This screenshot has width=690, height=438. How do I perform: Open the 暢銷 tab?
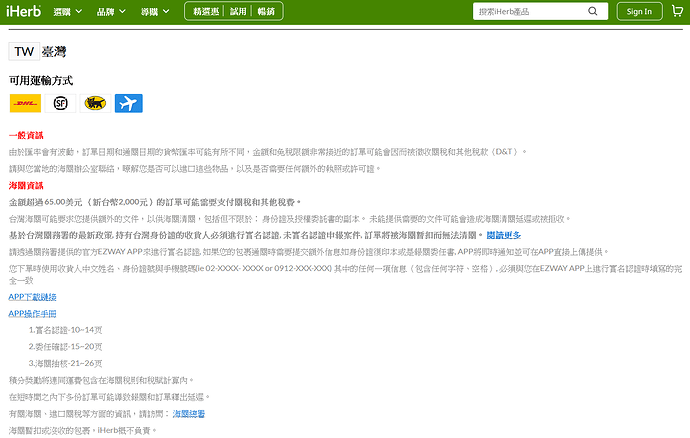266,11
